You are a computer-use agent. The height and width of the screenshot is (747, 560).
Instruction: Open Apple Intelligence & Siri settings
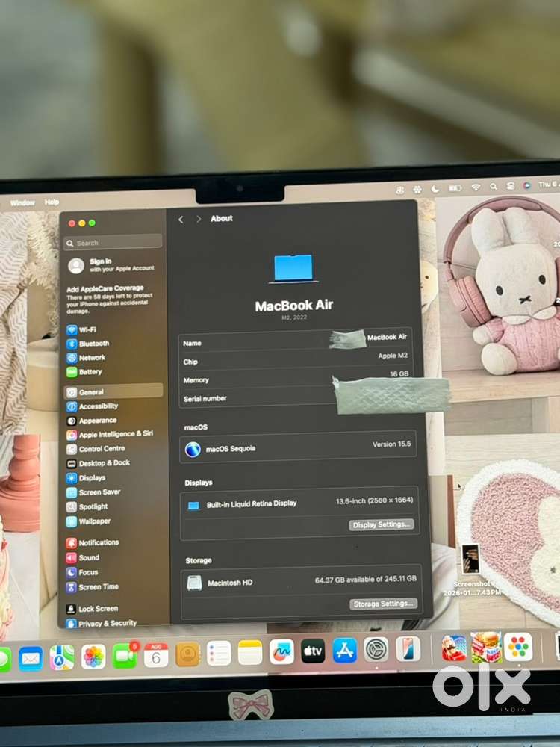click(x=110, y=434)
